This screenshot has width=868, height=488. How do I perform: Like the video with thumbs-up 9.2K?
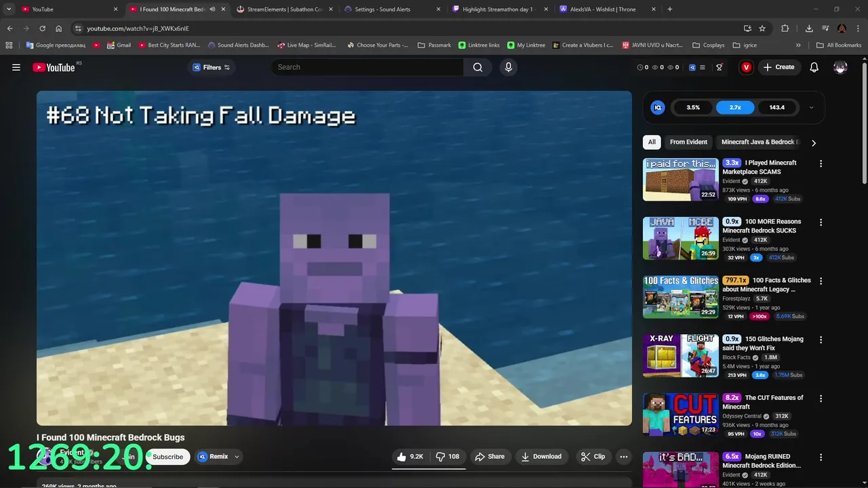click(x=410, y=457)
